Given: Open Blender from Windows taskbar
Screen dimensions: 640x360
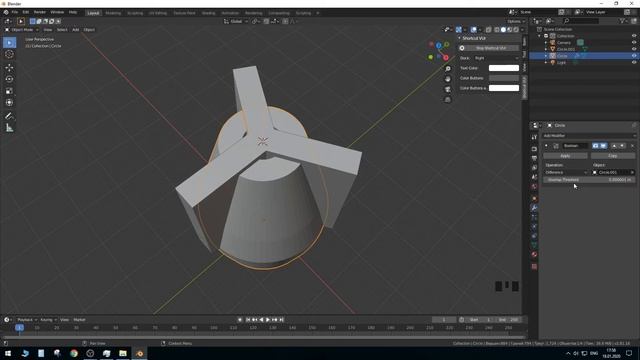Looking at the screenshot, I should click(140, 353).
